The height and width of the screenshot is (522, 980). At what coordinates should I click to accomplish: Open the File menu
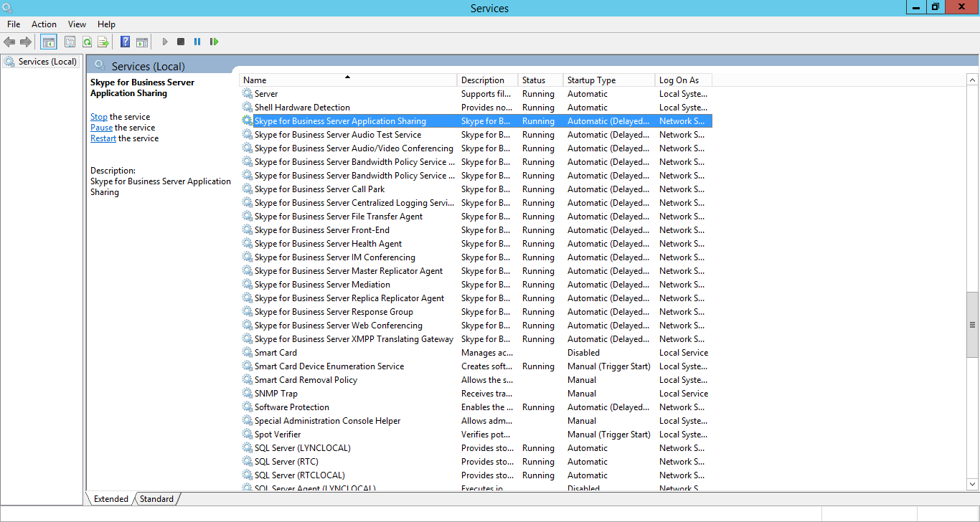click(14, 24)
